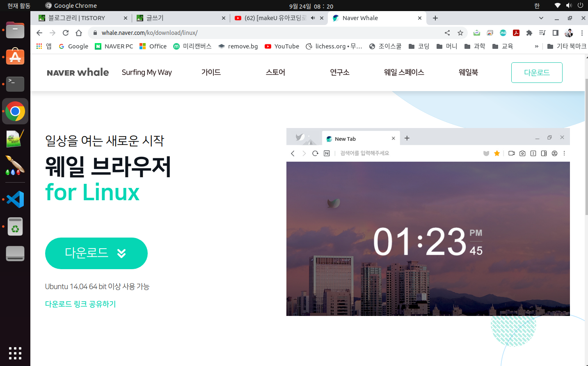Open the system volume indicator
This screenshot has width=588, height=366.
[x=569, y=6]
